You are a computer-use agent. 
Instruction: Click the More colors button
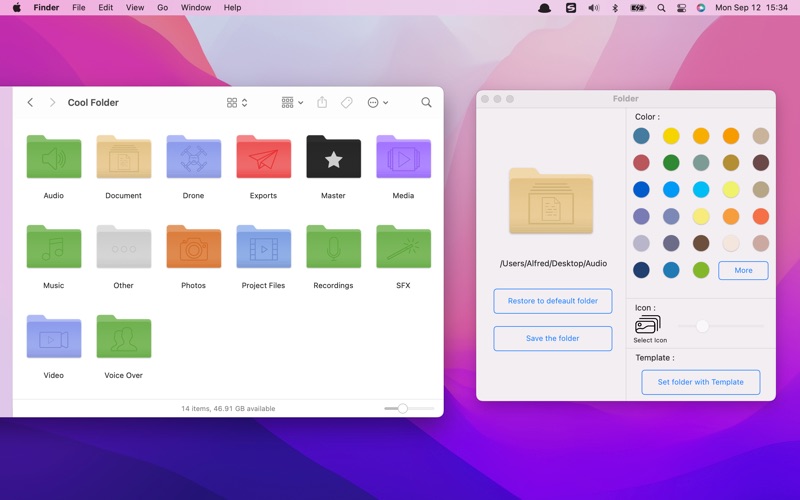coord(743,270)
